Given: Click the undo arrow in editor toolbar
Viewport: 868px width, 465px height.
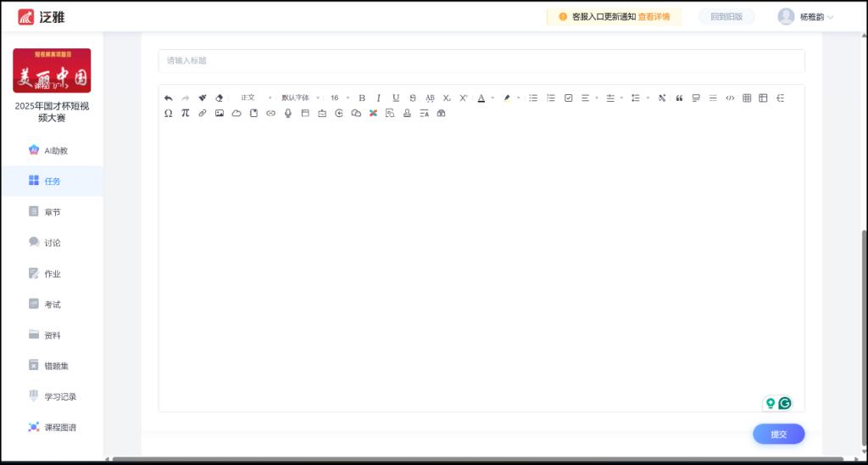Looking at the screenshot, I should [x=169, y=98].
